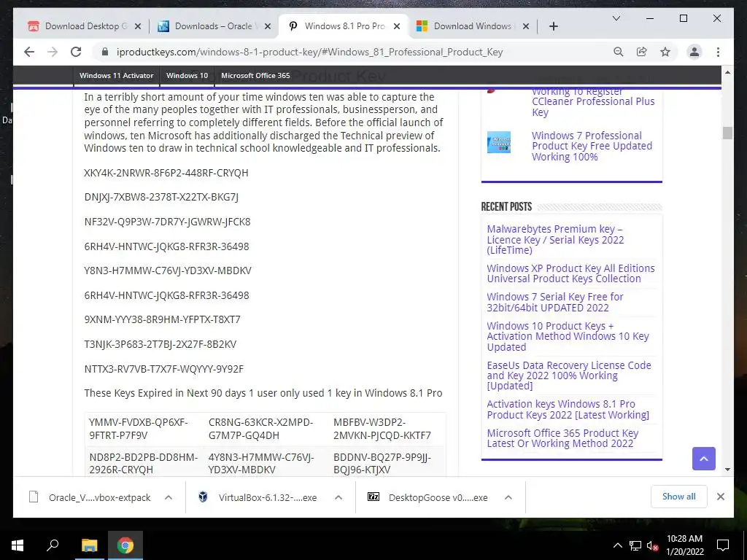Open Chrome three-dot menu
This screenshot has width=747, height=560.
(x=718, y=52)
